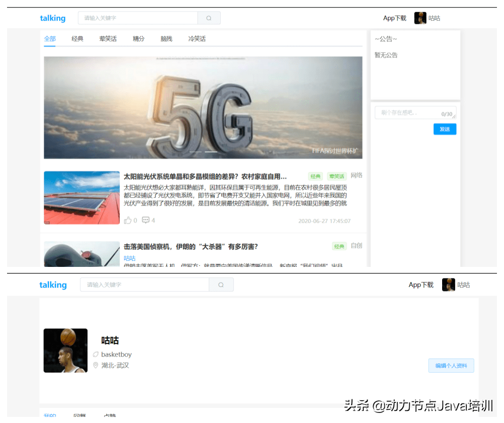This screenshot has width=504, height=423.
Task: Select a carousel dot on the 5G banner
Action: (210, 151)
